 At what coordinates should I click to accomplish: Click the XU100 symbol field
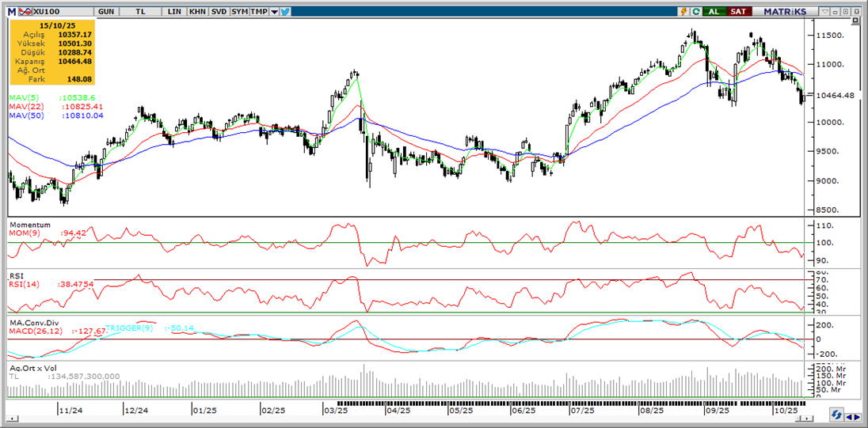point(53,12)
